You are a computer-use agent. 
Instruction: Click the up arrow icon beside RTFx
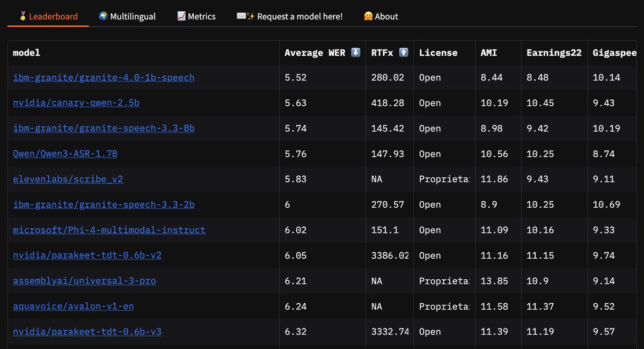pyautogui.click(x=404, y=53)
